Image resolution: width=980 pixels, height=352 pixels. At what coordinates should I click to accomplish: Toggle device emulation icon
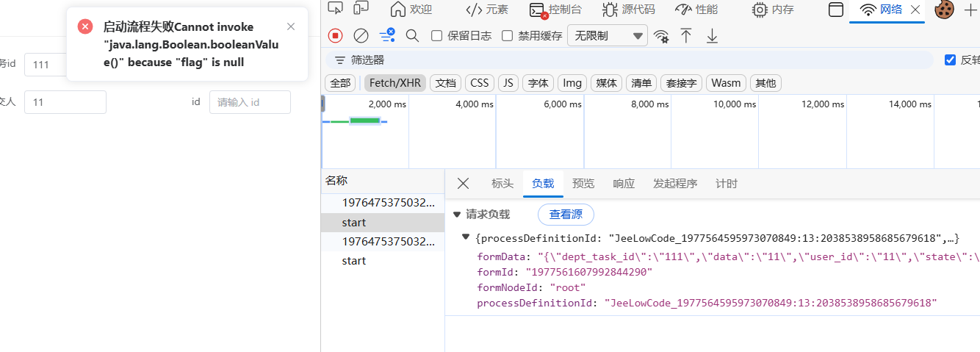tap(361, 9)
